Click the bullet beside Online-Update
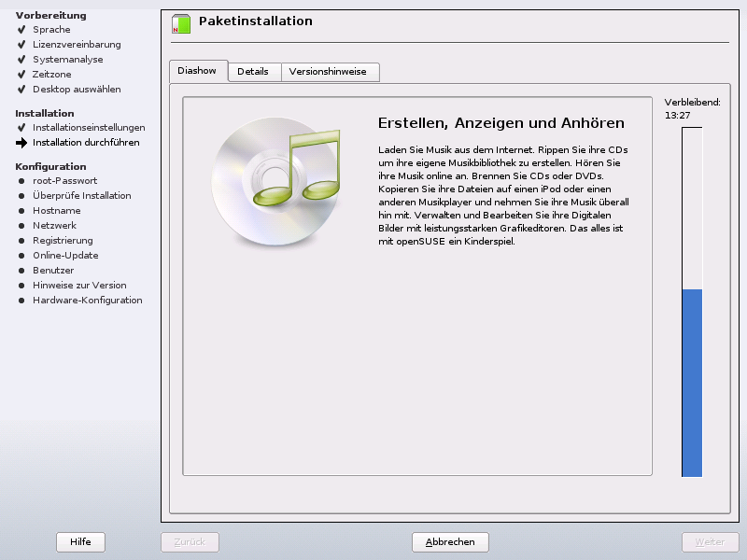This screenshot has height=560, width=747. (x=21, y=255)
